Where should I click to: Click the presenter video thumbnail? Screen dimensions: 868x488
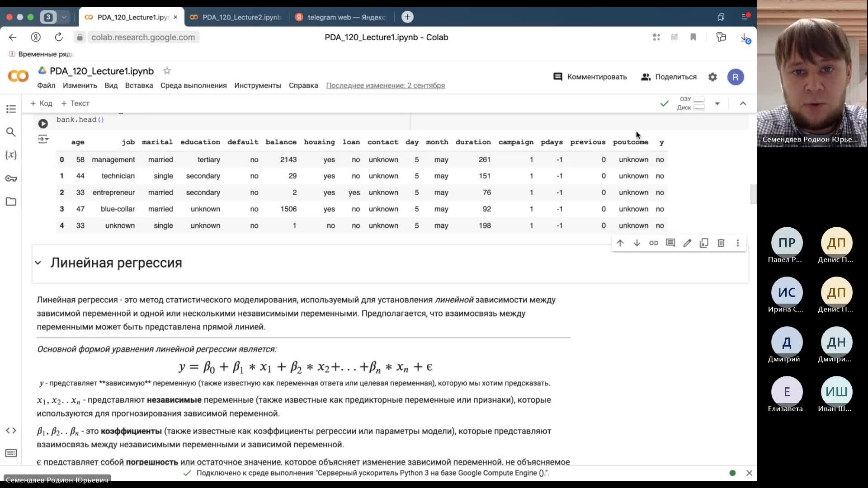(812, 74)
